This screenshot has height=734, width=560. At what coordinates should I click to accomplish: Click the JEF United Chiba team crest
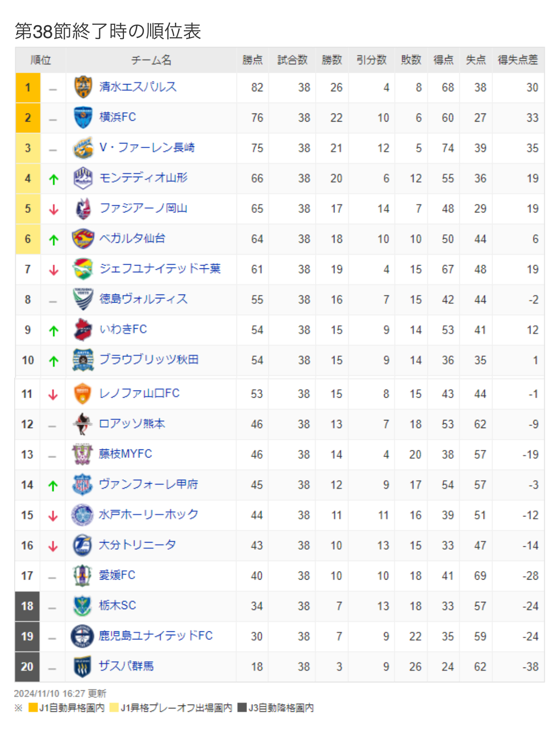click(x=83, y=269)
